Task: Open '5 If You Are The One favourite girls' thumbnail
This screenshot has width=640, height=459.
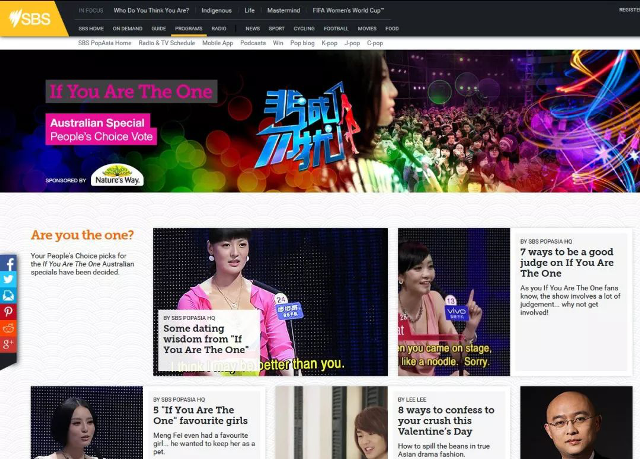Action: pyautogui.click(x=87, y=422)
